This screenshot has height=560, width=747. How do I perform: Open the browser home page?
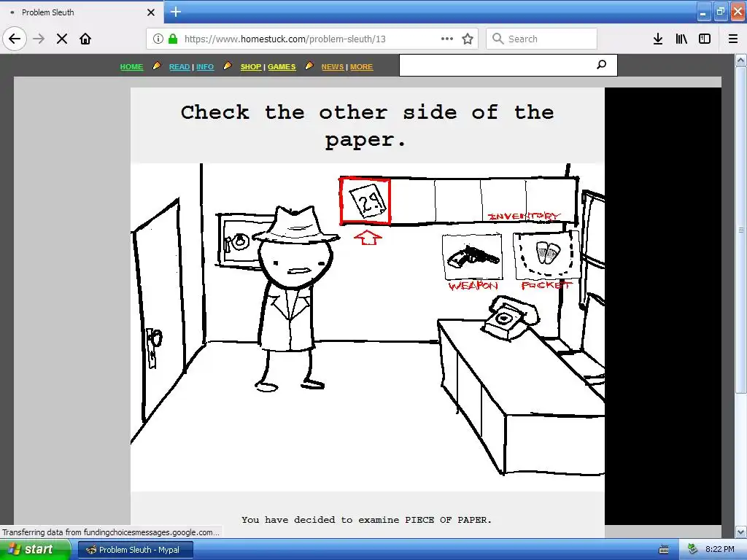tap(85, 39)
